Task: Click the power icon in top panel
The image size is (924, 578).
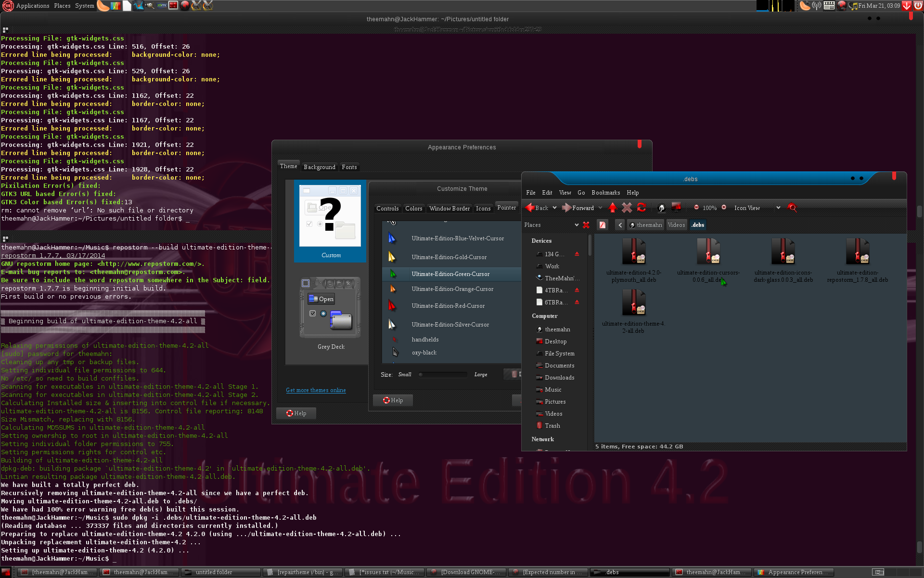Action: [918, 6]
